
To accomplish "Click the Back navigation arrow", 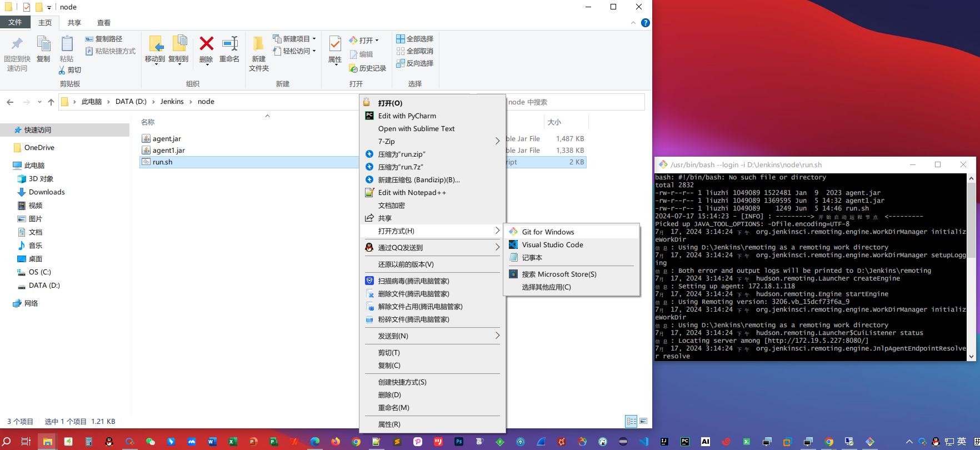I will pos(10,102).
